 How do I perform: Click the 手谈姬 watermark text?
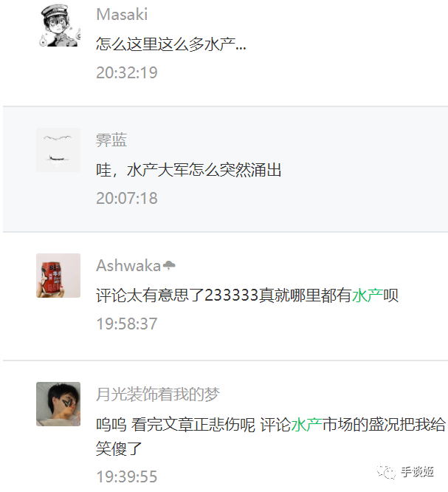pyautogui.click(x=418, y=471)
